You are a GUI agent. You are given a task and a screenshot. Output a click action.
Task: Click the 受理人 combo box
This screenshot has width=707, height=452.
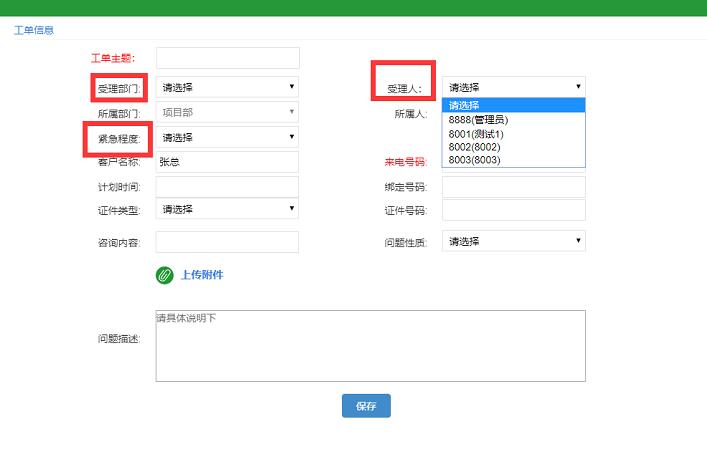click(x=513, y=87)
